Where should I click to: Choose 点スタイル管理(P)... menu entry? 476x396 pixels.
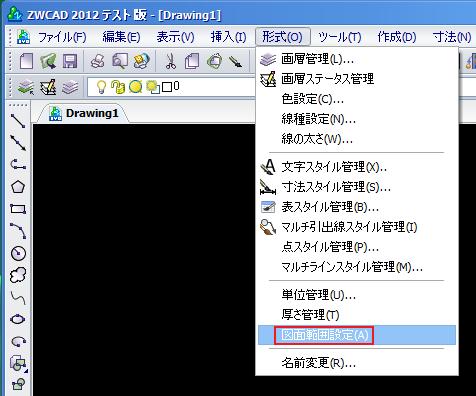pos(357,247)
